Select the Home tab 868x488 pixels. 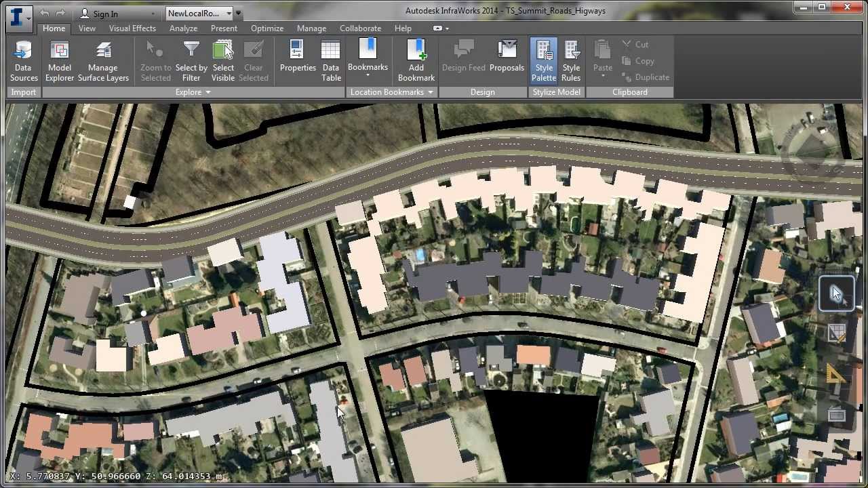[54, 28]
